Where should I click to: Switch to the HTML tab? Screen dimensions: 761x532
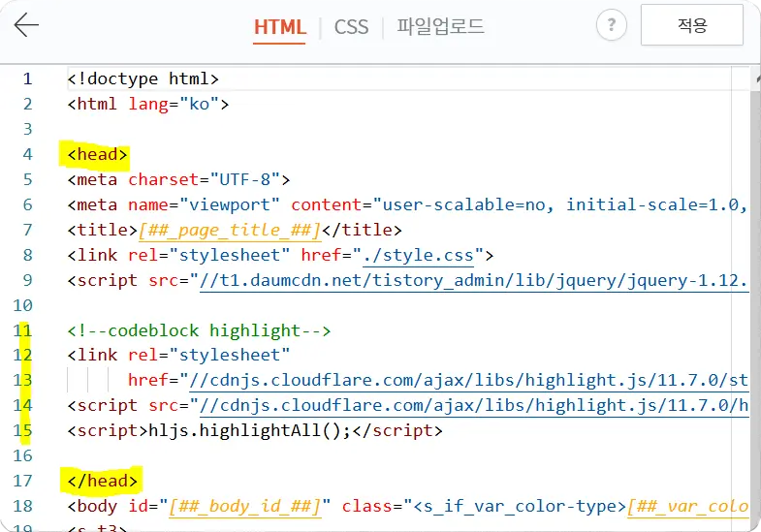[x=280, y=27]
